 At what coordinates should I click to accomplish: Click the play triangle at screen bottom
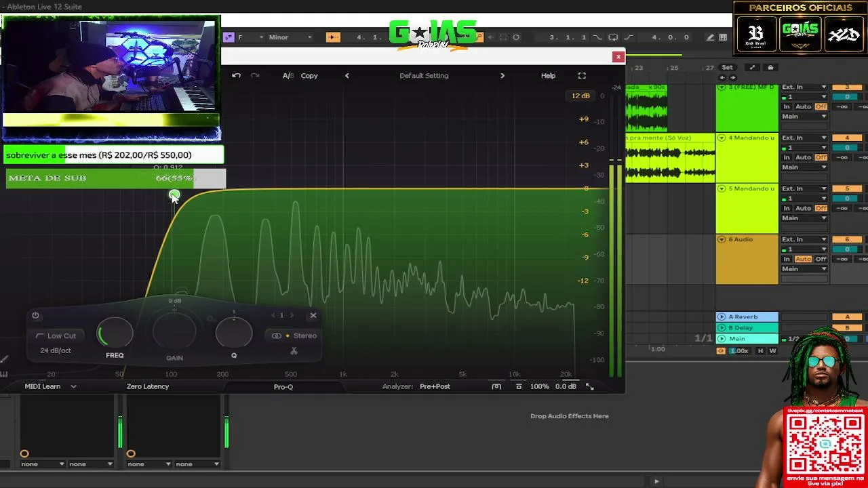(656, 481)
